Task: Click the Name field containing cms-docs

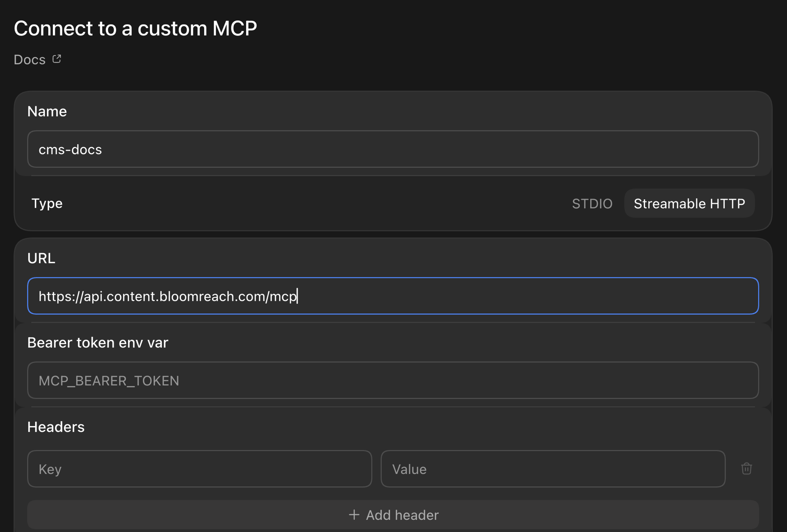Action: (393, 149)
